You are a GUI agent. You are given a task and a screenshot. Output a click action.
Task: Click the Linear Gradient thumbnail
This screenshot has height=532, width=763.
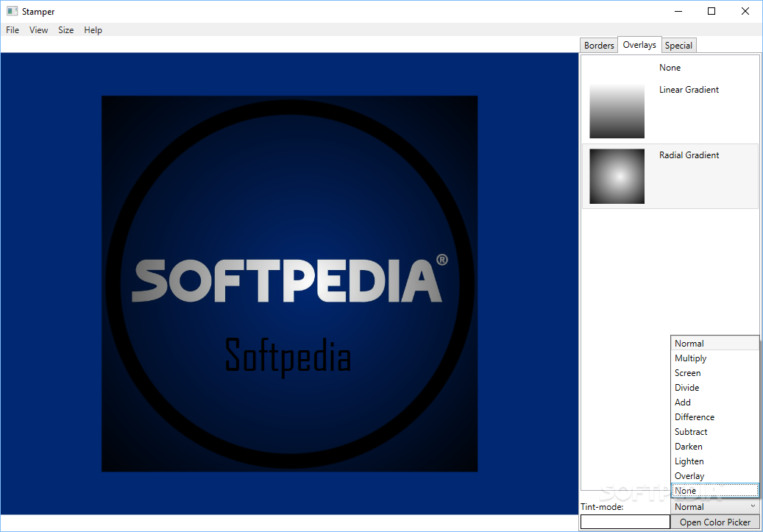coord(617,111)
